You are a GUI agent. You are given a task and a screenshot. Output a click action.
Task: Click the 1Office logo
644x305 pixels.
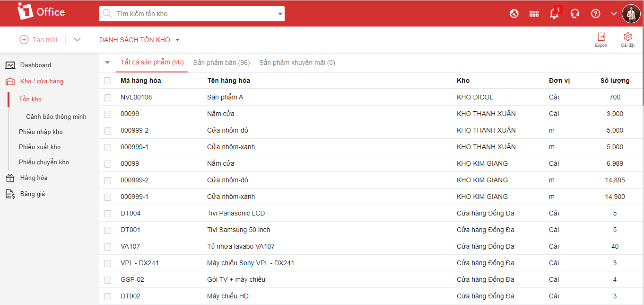[x=41, y=12]
